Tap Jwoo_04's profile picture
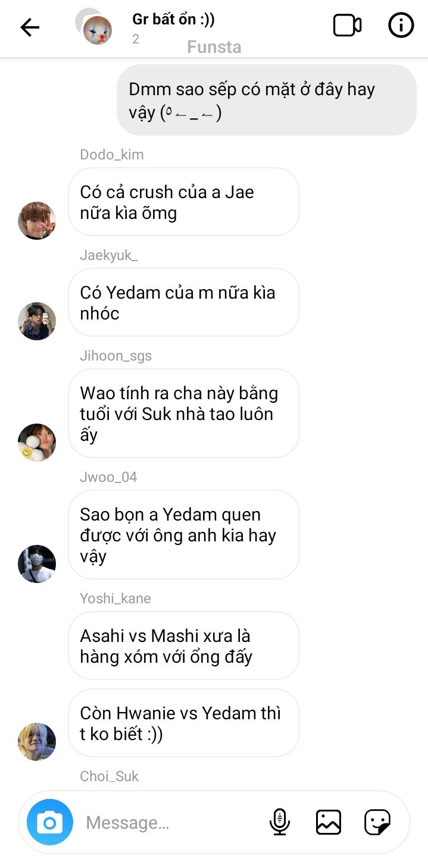 [37, 564]
